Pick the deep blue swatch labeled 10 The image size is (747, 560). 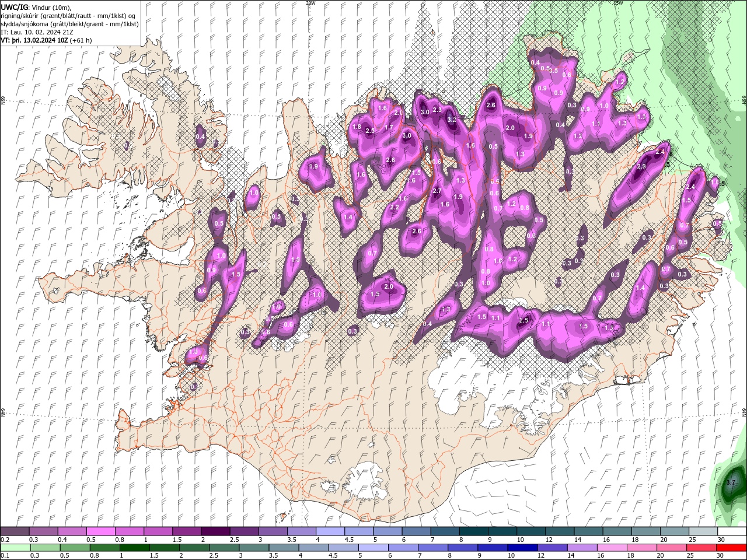point(521,548)
